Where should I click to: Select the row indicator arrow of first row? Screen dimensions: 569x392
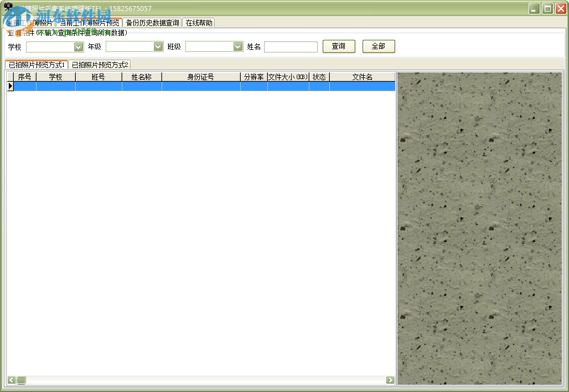coord(10,86)
